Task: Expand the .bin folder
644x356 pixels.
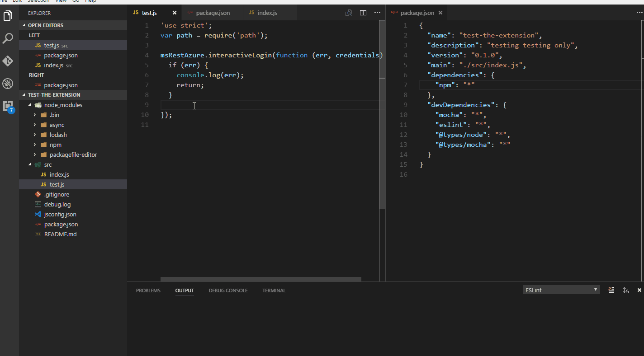Action: click(x=35, y=115)
